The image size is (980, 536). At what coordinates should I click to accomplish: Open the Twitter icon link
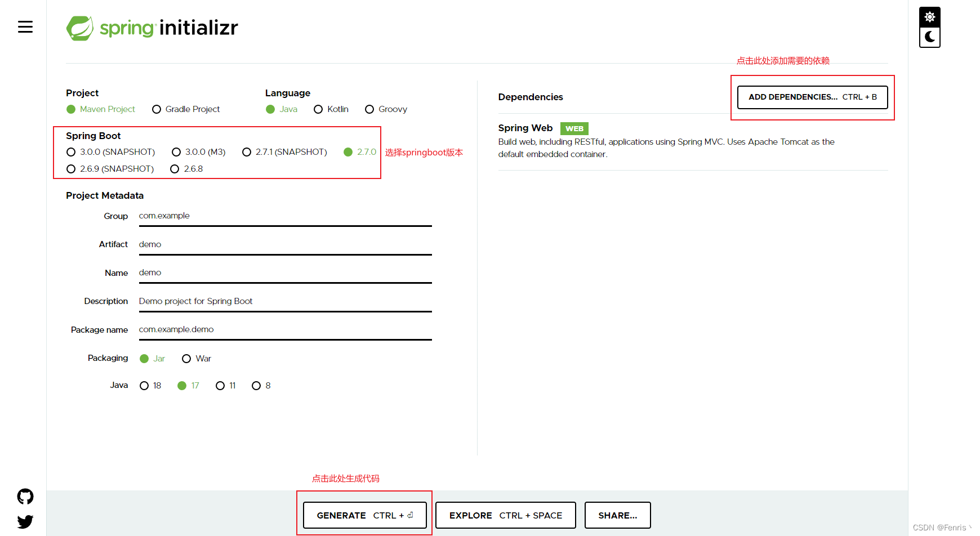point(25,522)
